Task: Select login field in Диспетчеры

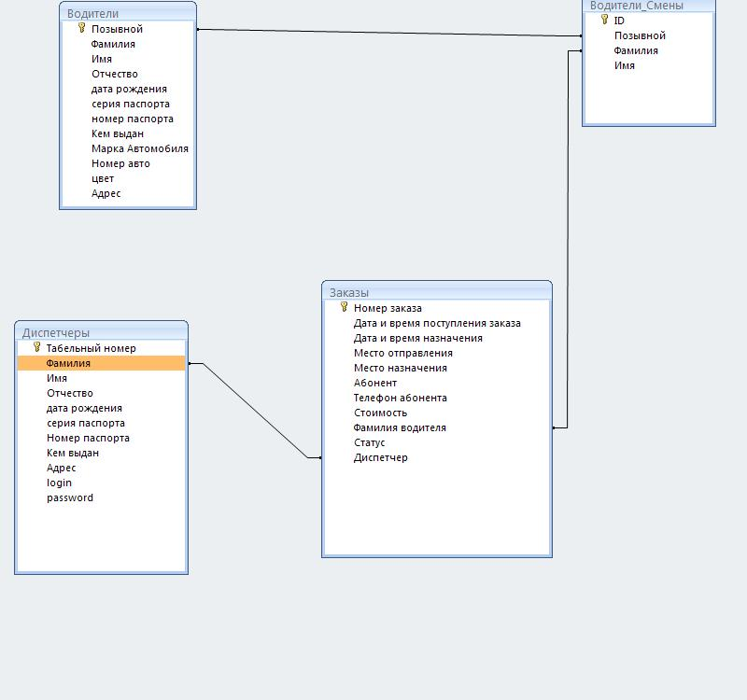Action: point(59,483)
